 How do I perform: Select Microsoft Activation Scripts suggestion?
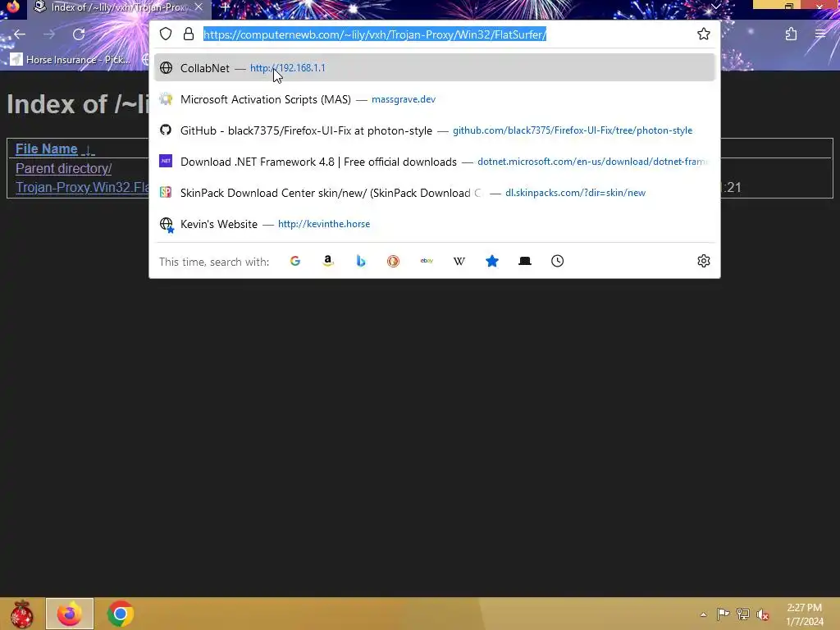434,99
